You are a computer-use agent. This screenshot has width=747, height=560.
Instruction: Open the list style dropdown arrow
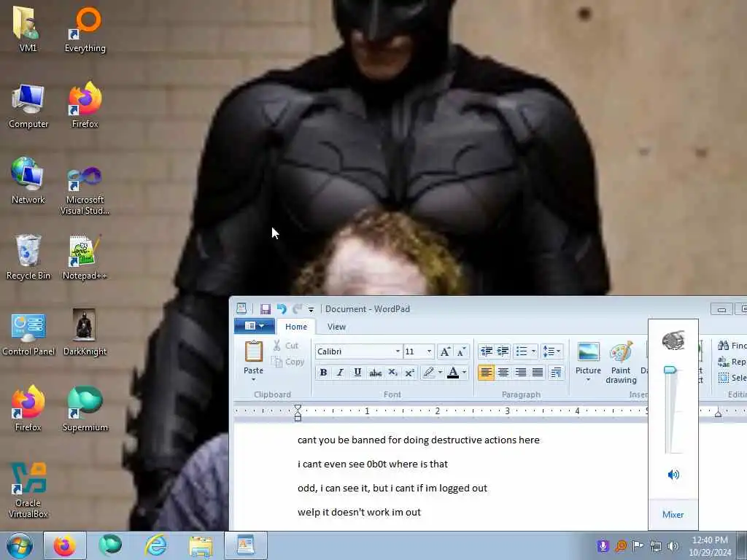click(533, 351)
